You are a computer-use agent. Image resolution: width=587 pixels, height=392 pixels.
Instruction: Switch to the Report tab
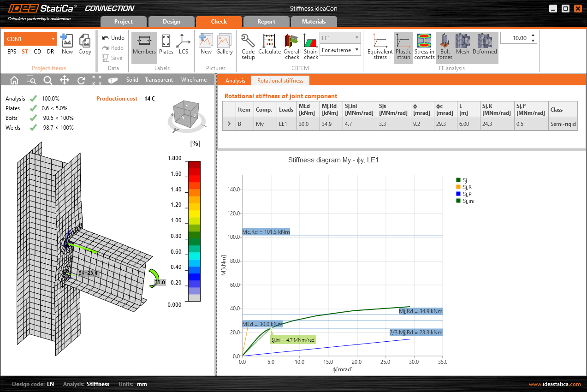point(266,22)
